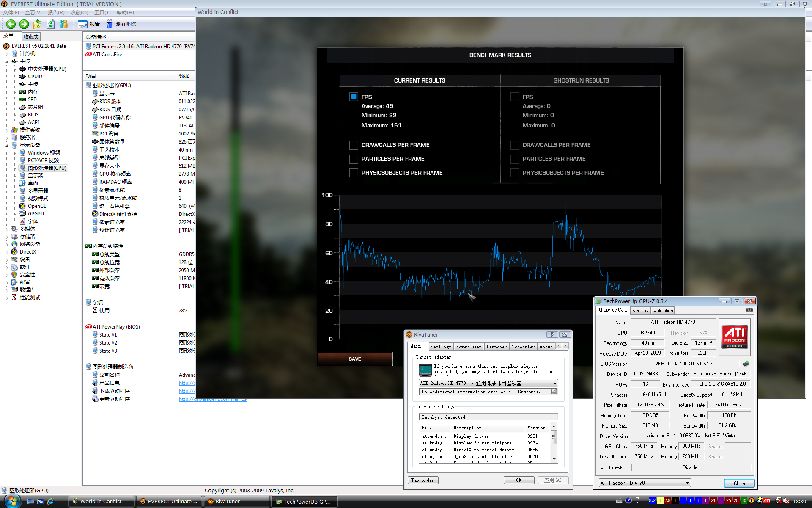Enable Current Results Drawcalls Per Frame checkbox
The image size is (812, 508).
[x=354, y=145]
